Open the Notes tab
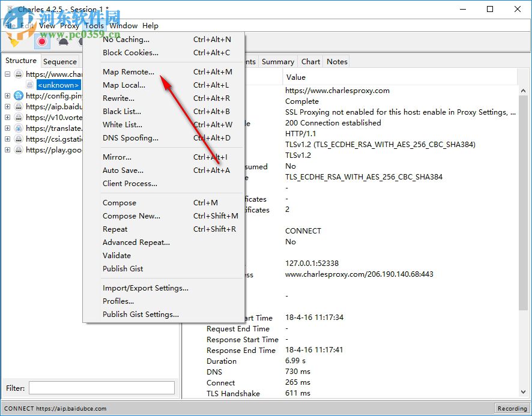Screen dimensions: 532x416 [x=337, y=62]
